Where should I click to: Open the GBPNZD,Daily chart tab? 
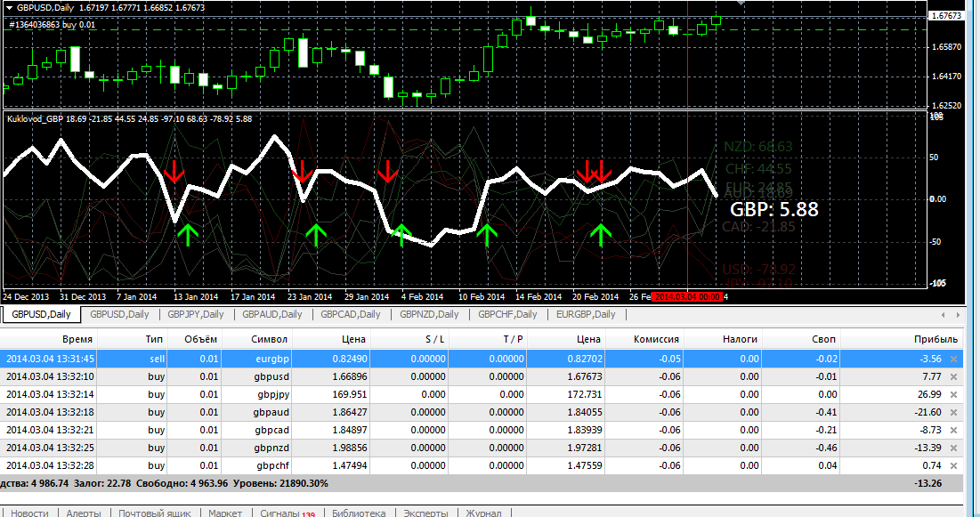point(429,314)
